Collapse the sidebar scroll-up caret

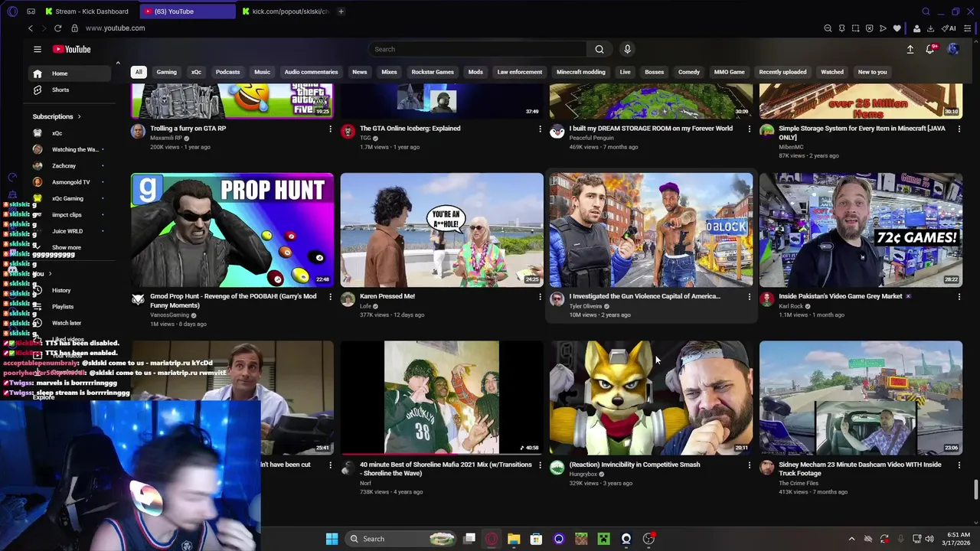[118, 64]
